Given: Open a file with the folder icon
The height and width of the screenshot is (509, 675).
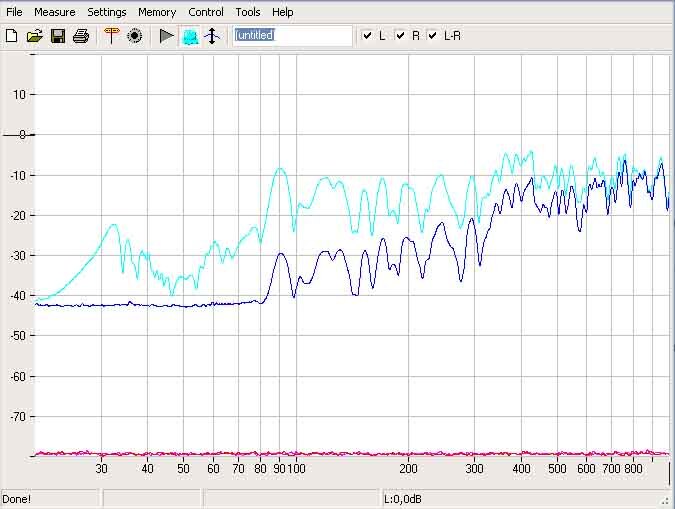Looking at the screenshot, I should (x=34, y=36).
